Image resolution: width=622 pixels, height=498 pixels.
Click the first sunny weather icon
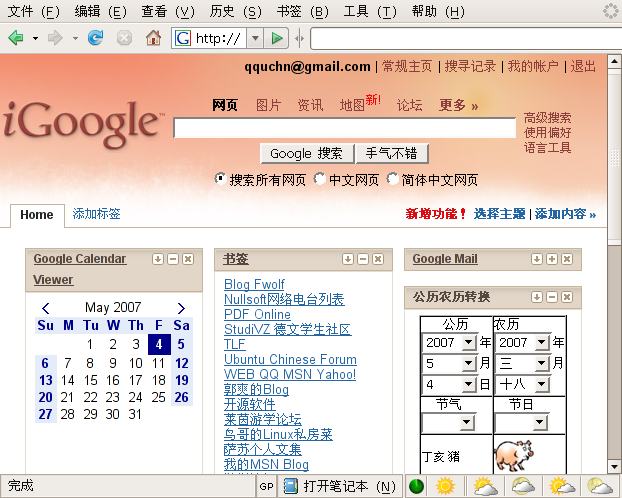click(x=445, y=486)
